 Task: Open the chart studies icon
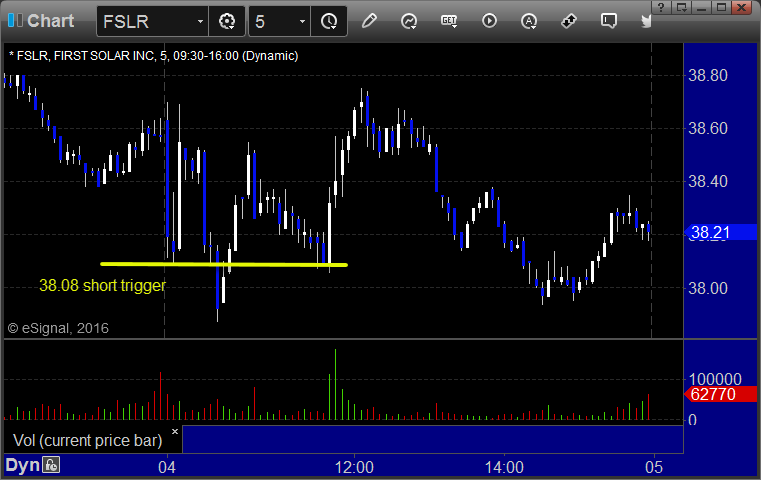point(409,21)
